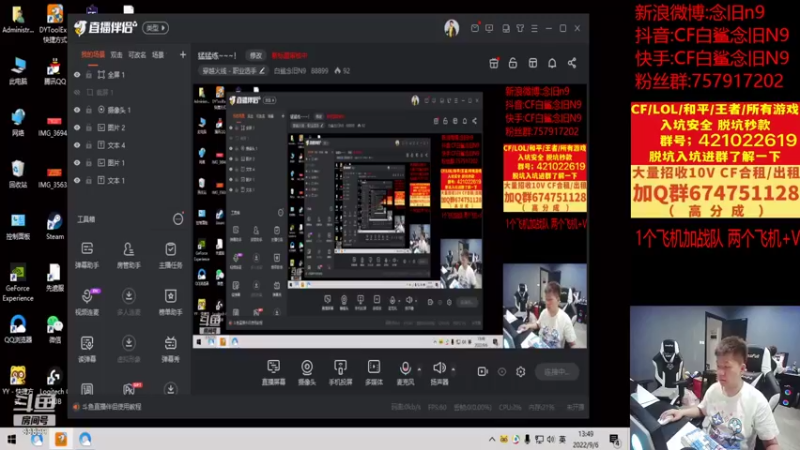
Task: Select the 图片 2 source row
Action: pyautogui.click(x=130, y=128)
